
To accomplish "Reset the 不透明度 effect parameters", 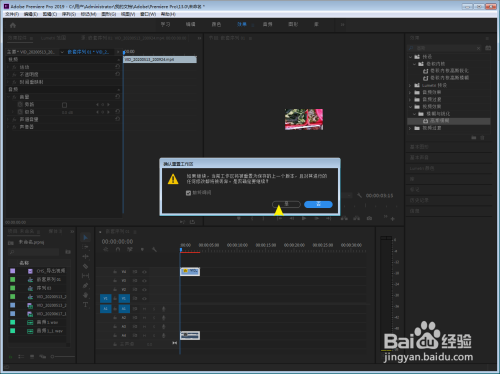I will click(117, 74).
